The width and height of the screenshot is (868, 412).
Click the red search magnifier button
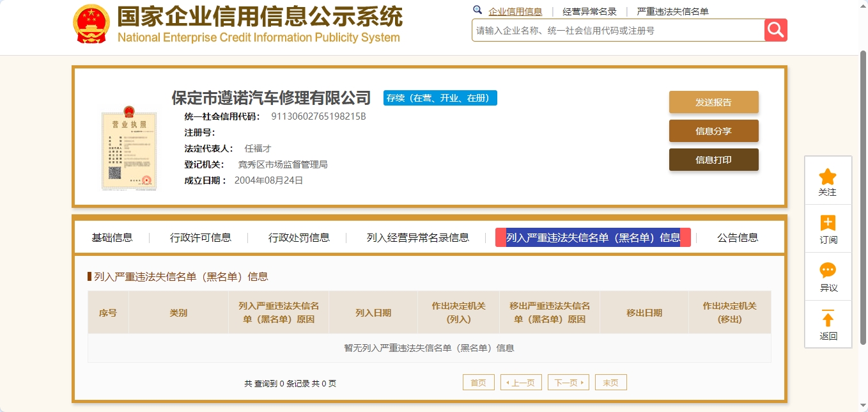coord(776,30)
